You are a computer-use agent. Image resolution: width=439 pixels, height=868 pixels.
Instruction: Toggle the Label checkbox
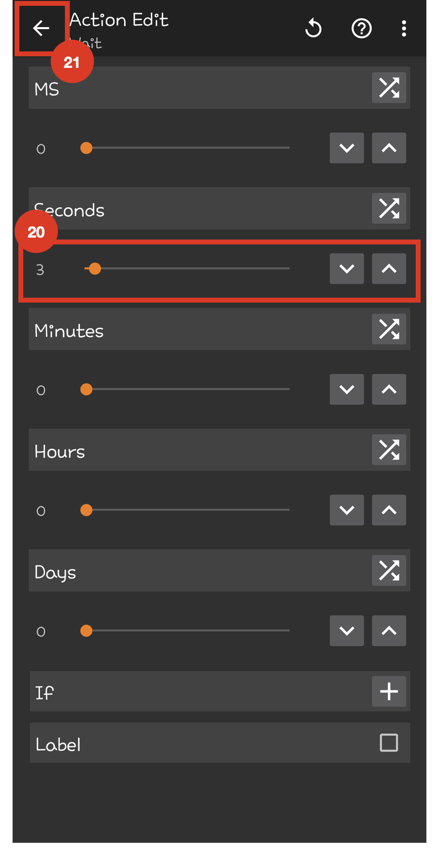[x=388, y=743]
